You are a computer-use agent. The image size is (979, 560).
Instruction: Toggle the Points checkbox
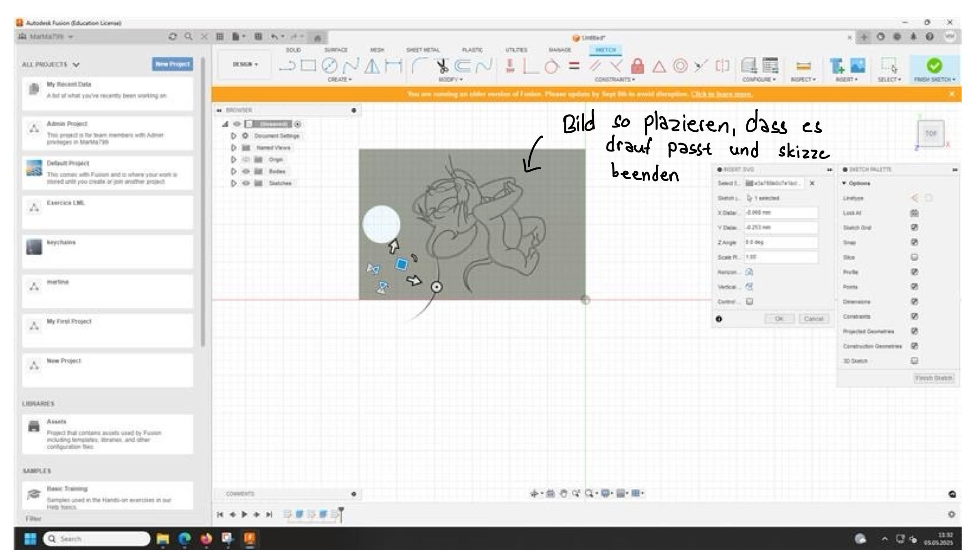tap(914, 287)
